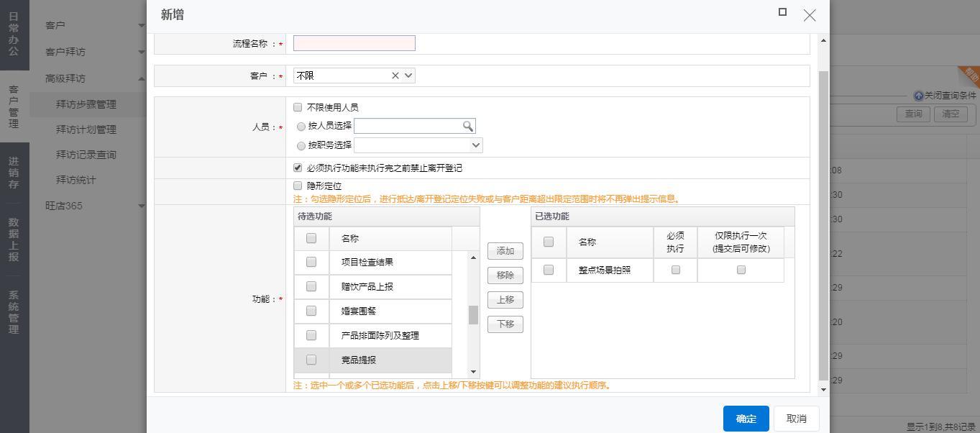Tick the 隐形定位 checkbox

[298, 186]
